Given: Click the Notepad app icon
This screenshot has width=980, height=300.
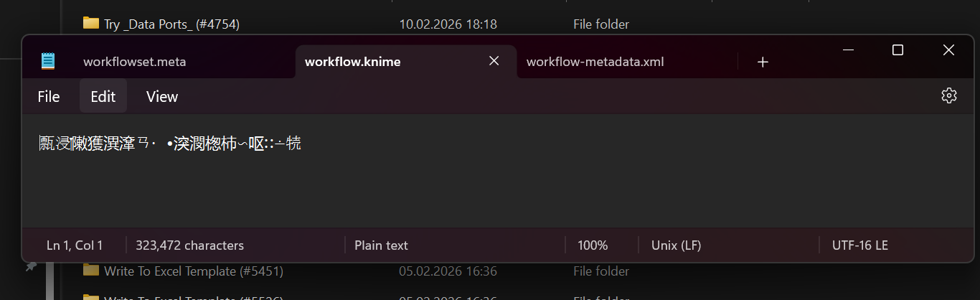Looking at the screenshot, I should [x=48, y=61].
